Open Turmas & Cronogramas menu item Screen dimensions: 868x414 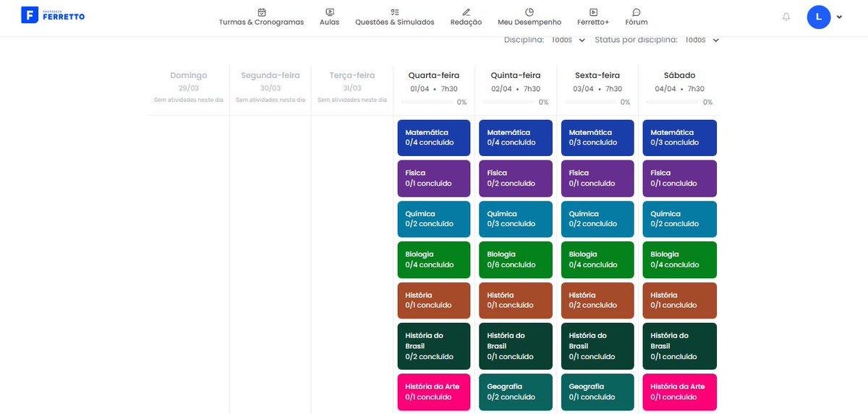click(262, 22)
